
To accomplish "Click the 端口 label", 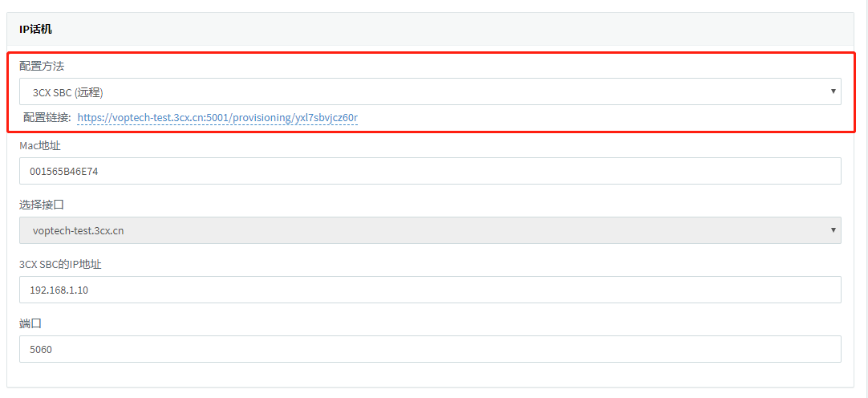I will click(30, 323).
